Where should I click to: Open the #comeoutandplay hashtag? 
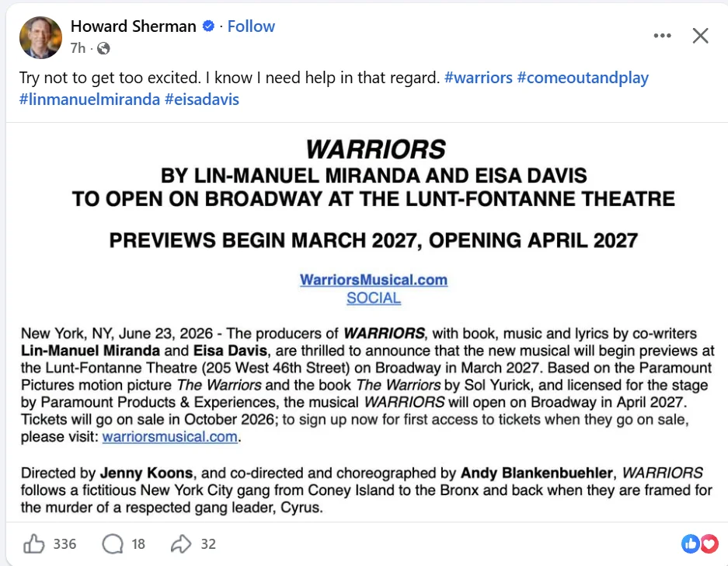pos(583,78)
